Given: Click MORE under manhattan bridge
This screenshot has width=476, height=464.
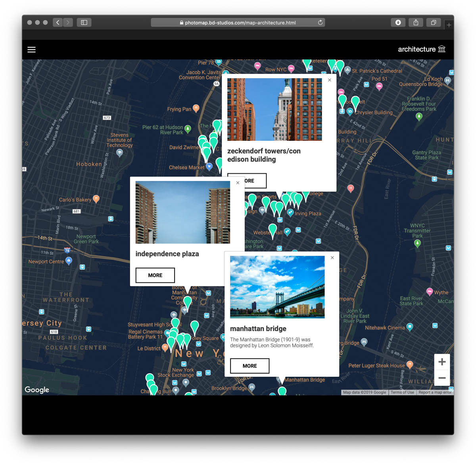Looking at the screenshot, I should 250,366.
